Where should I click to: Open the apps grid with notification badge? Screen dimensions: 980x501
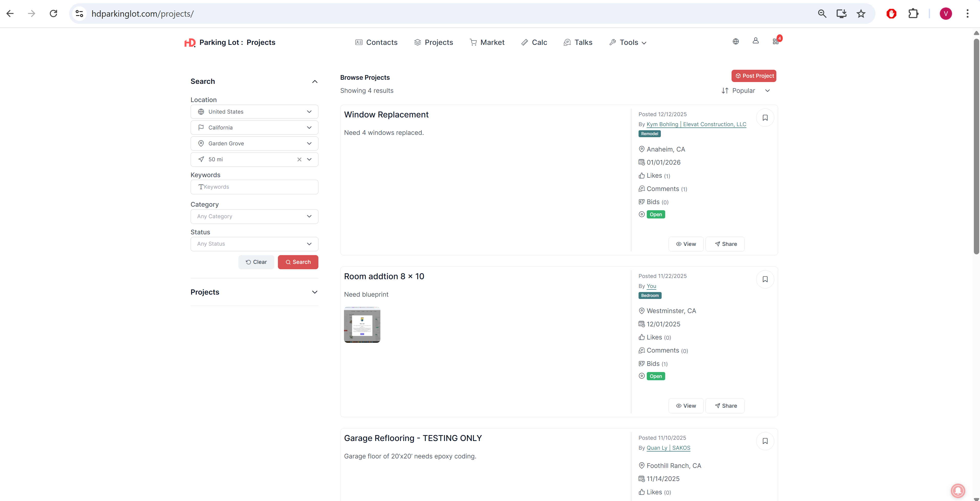point(776,41)
